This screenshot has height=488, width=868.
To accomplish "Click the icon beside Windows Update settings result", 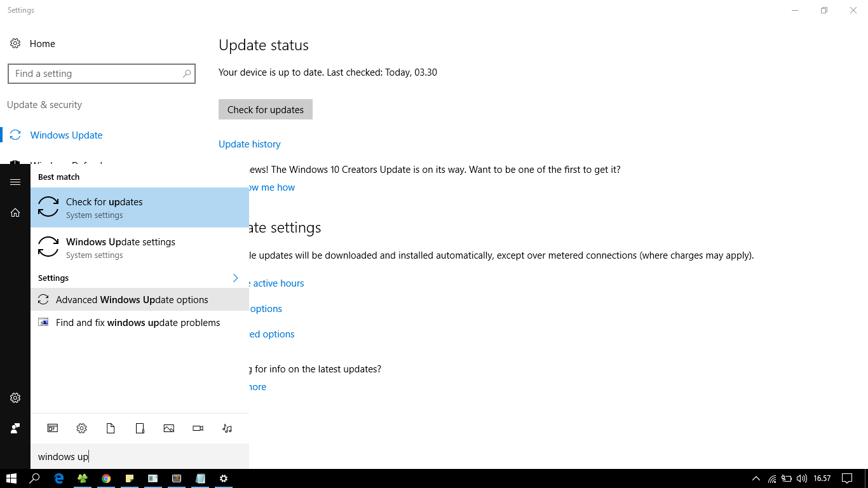I will [48, 247].
